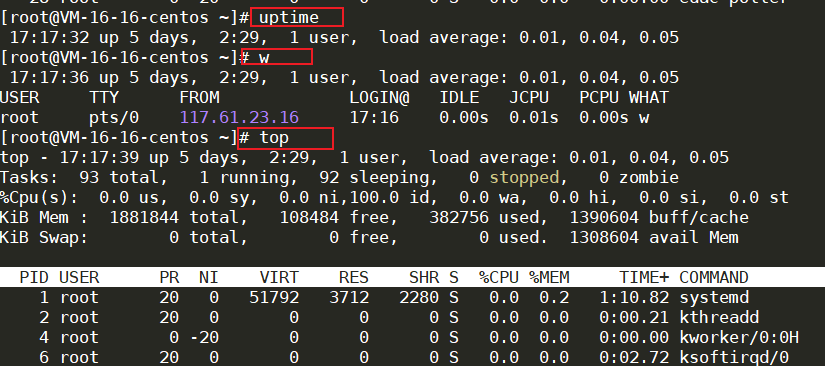Click the RES column header
This screenshot has height=366, width=825.
click(x=354, y=277)
